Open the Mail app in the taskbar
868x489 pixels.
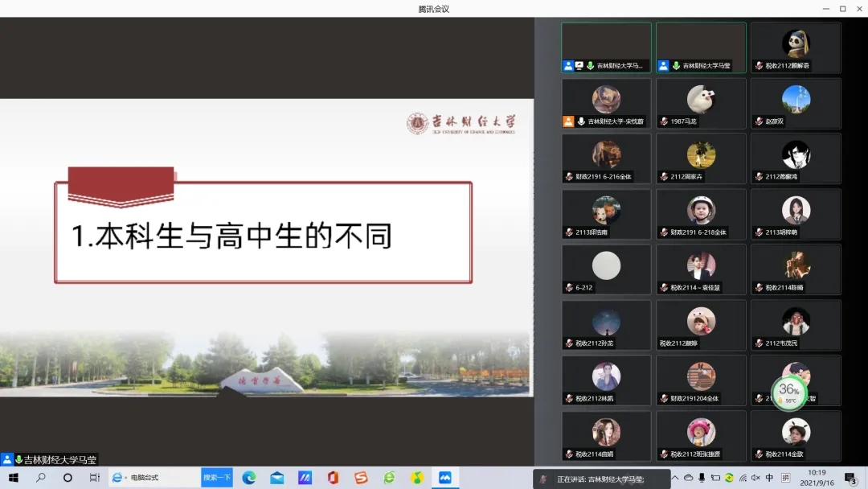click(277, 478)
